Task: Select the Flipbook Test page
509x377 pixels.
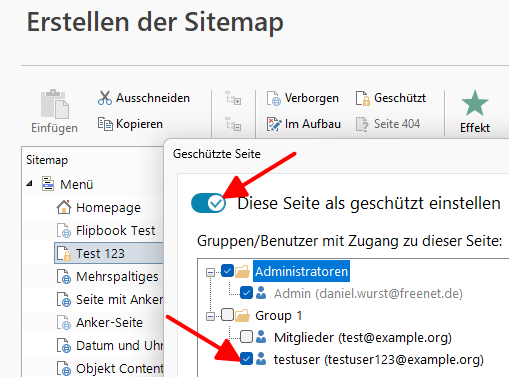Action: tap(116, 231)
